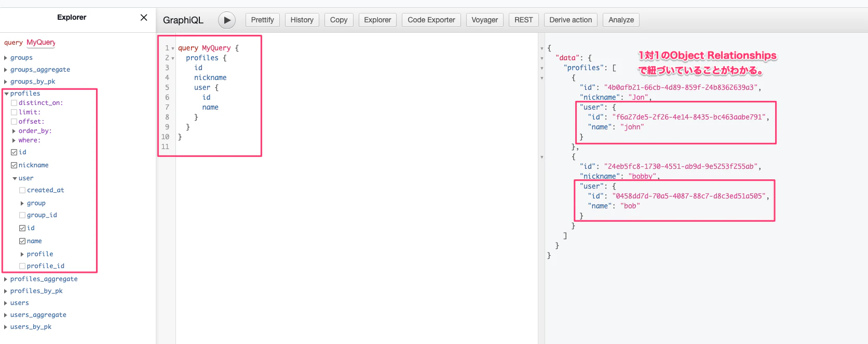The height and width of the screenshot is (344, 868).
Task: Expand the where: argument
Action: tap(14, 140)
